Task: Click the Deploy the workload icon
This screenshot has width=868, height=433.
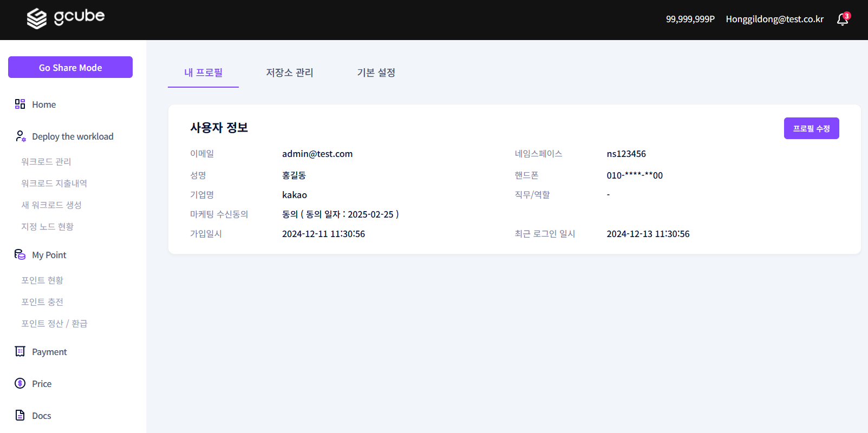Action: point(21,136)
